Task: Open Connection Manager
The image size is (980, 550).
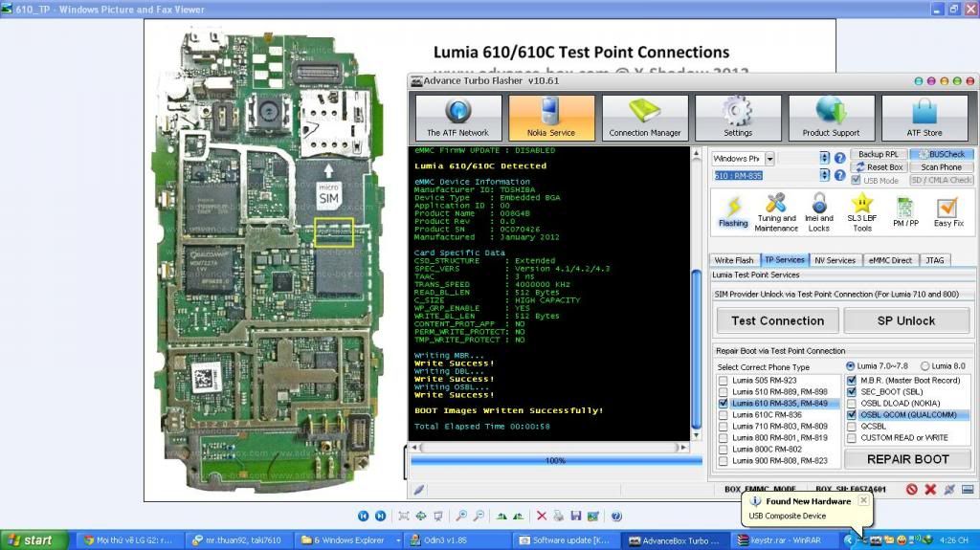Action: [x=644, y=118]
